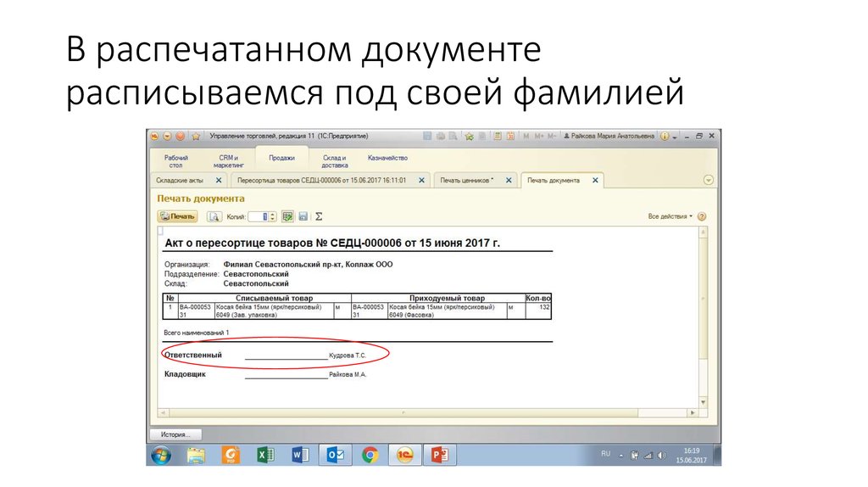Screen dimensions: 868x487
Task: Expand the open-windows list arrow at tab bar end
Action: (708, 180)
